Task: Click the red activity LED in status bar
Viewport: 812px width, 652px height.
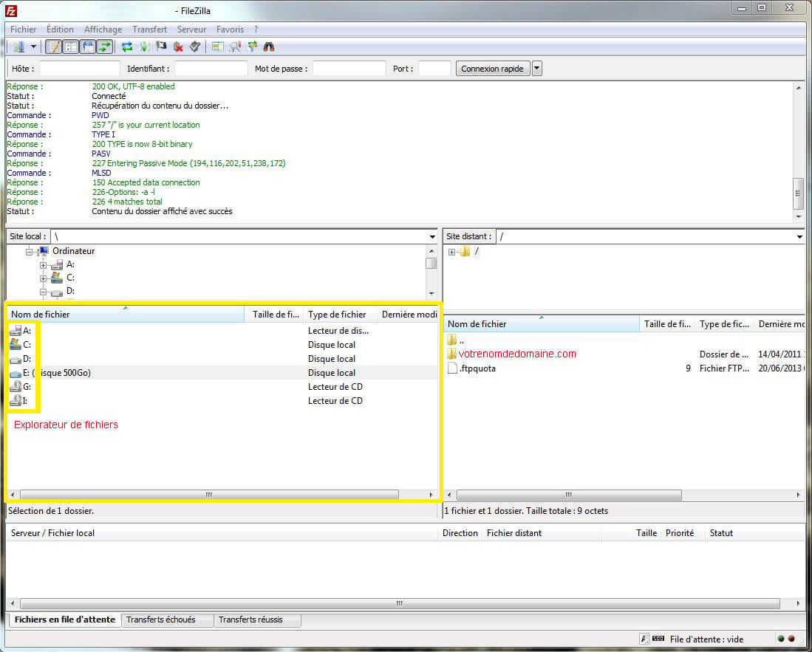Action: click(791, 639)
